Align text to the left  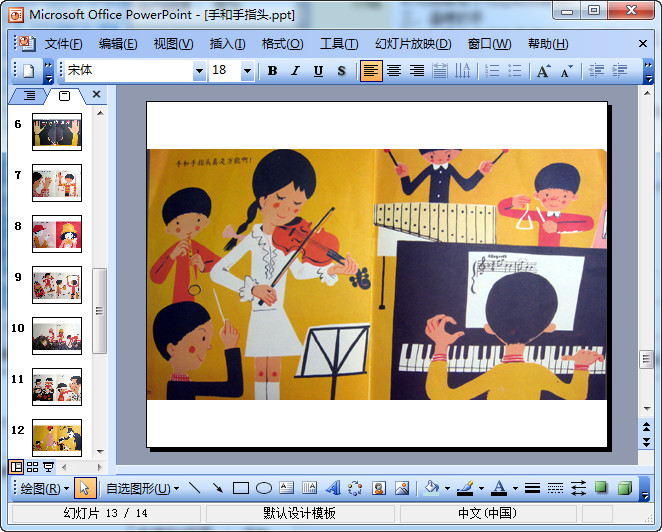371,71
